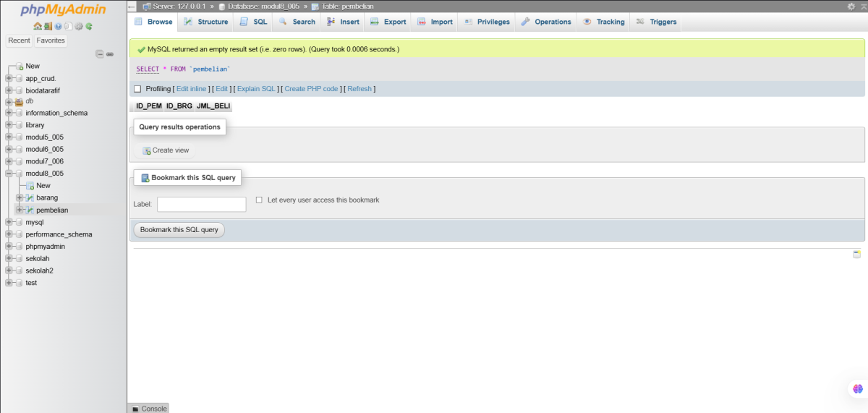Expand the sekolah database node
868x413 pixels.
9,258
